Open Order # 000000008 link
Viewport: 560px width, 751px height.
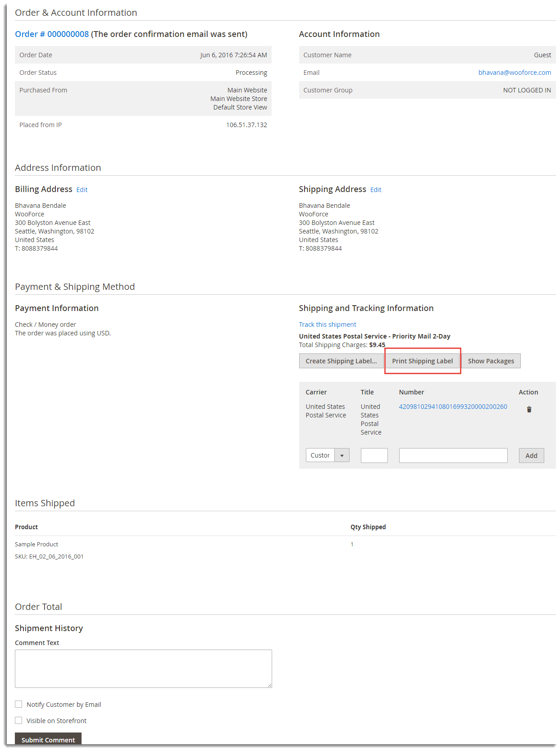coord(52,34)
